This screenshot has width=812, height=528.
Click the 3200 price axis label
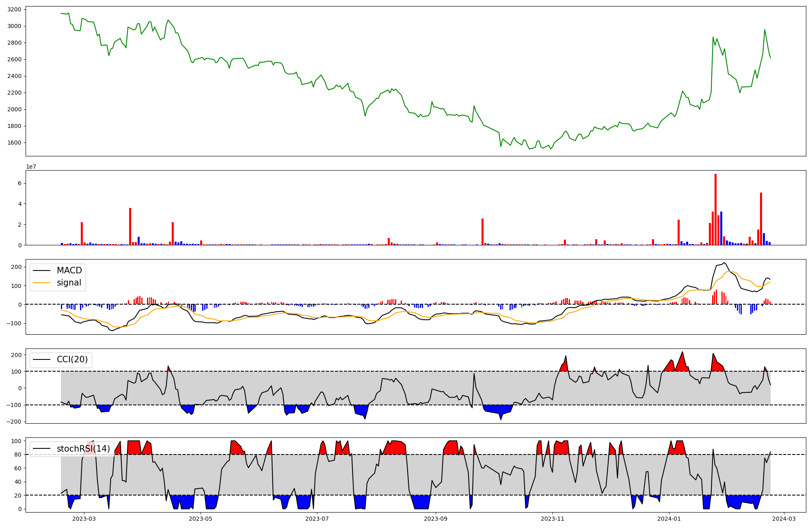[15, 9]
